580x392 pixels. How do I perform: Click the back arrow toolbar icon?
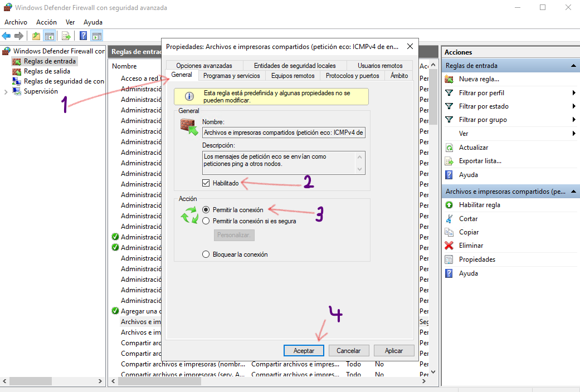[x=7, y=36]
